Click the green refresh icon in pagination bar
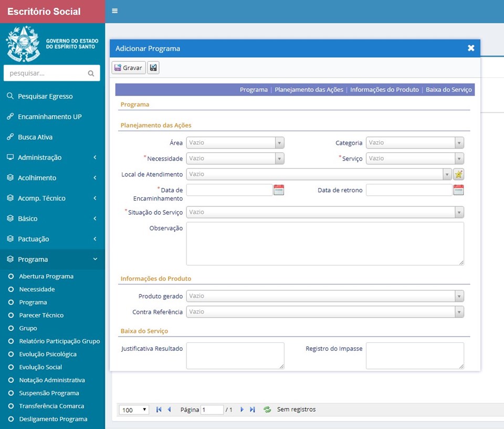This screenshot has height=429, width=504. [267, 410]
